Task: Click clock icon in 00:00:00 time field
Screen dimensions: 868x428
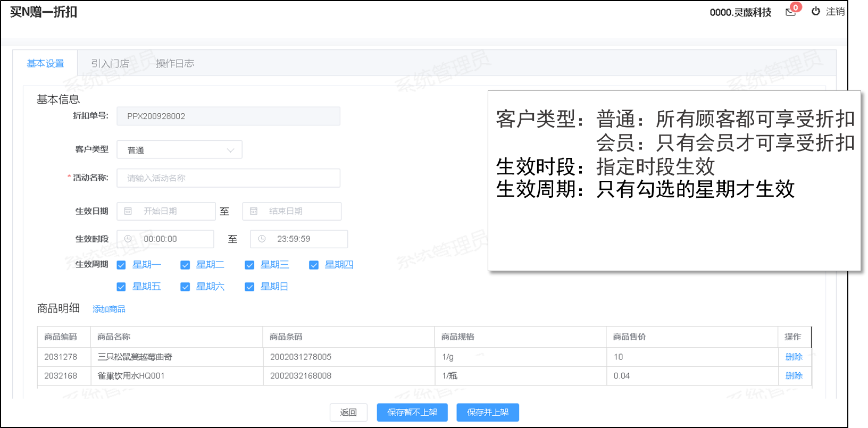Action: [128, 239]
